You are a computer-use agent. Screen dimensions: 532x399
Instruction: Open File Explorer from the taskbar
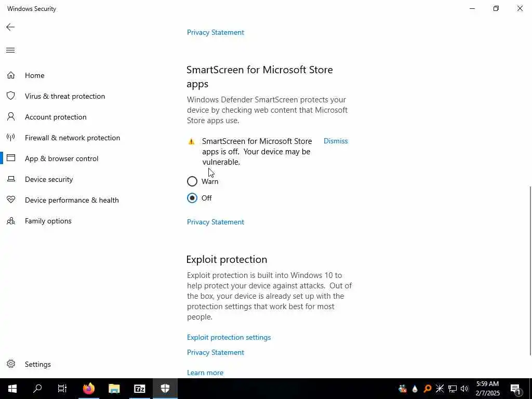(x=114, y=389)
